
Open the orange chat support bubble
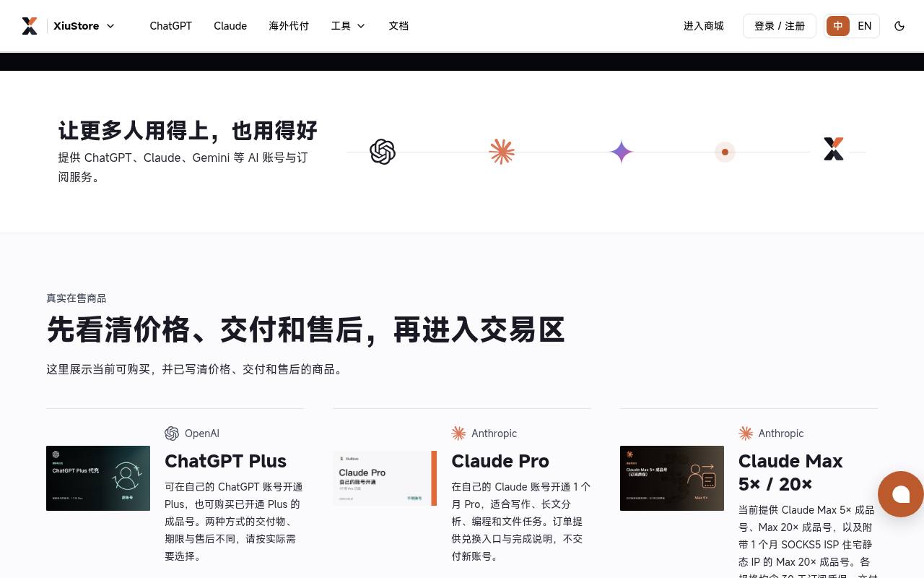click(901, 494)
